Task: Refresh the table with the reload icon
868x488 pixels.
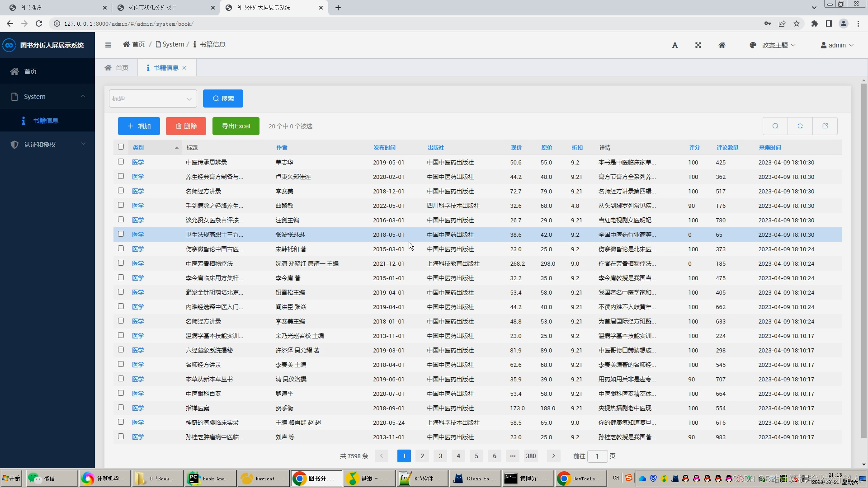Action: click(800, 126)
